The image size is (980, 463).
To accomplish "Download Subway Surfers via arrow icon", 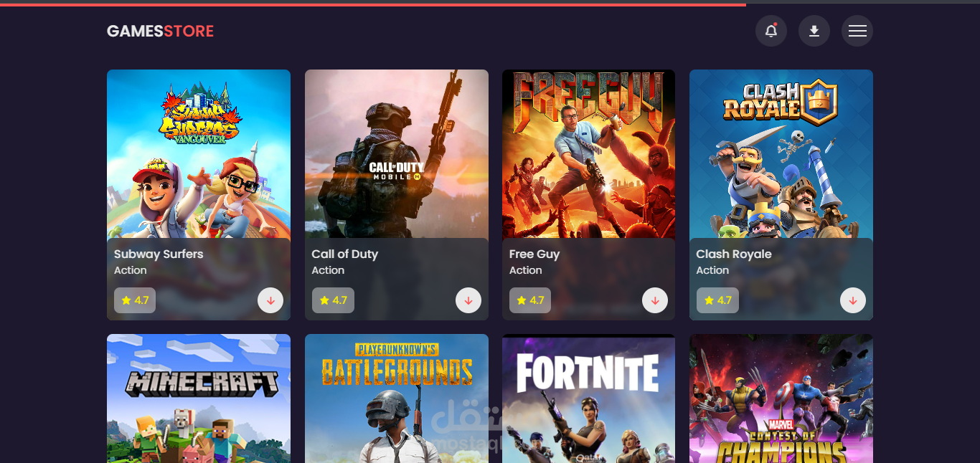I will coord(270,301).
